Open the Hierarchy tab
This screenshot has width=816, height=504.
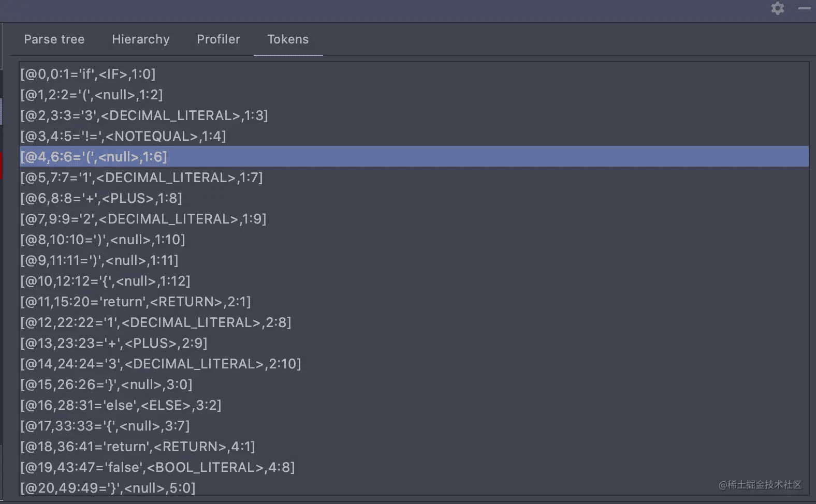140,39
